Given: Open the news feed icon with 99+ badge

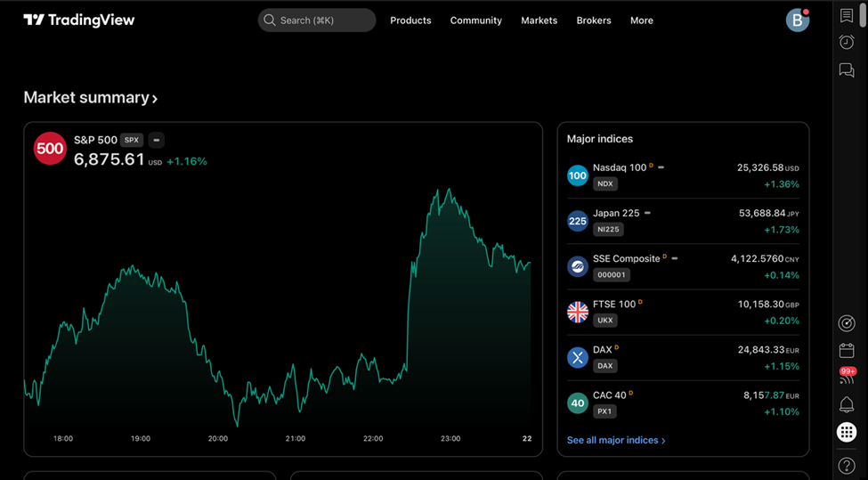Looking at the screenshot, I should (847, 377).
